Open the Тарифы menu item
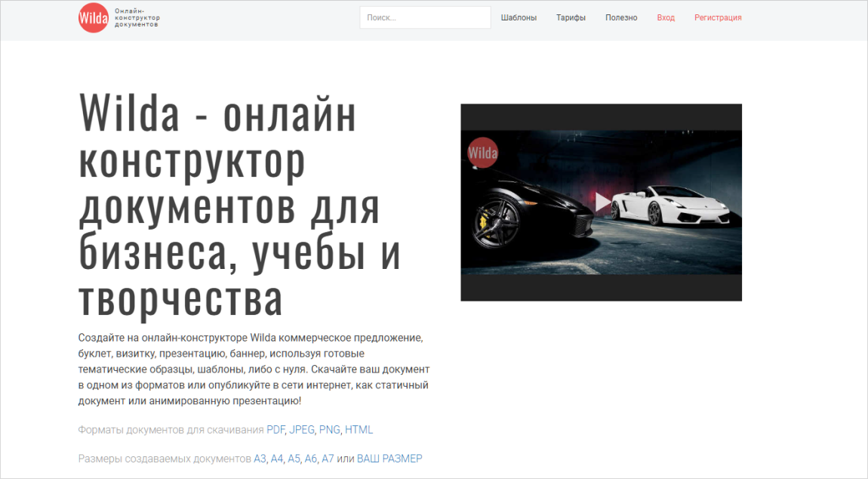 [571, 17]
